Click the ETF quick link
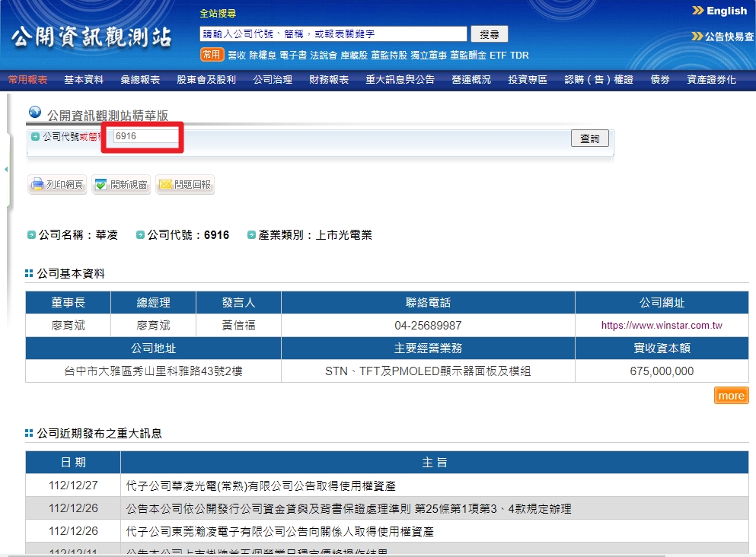The width and height of the screenshot is (756, 557). point(498,55)
